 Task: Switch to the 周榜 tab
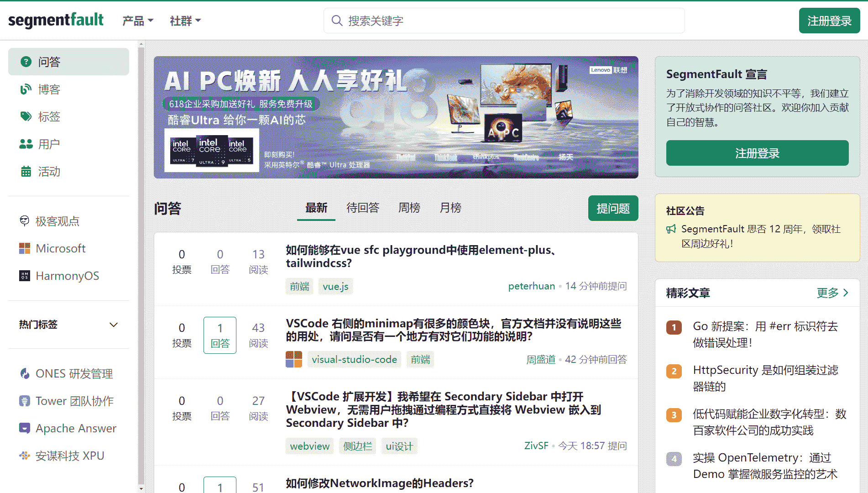coord(409,208)
